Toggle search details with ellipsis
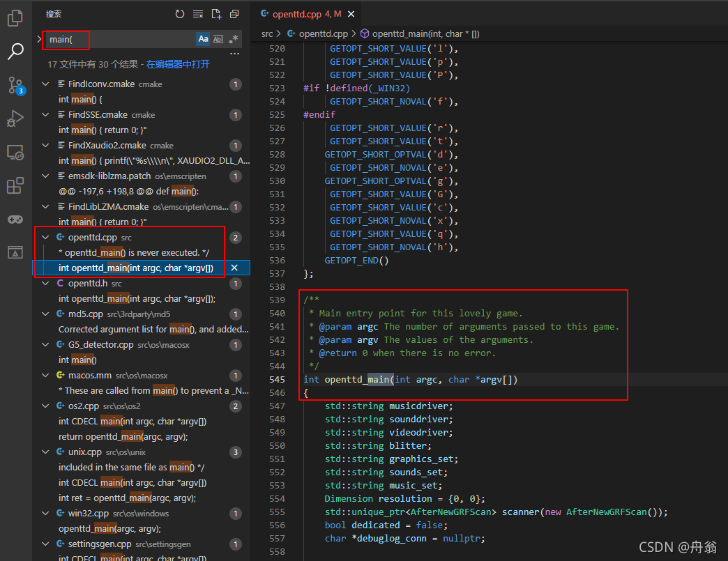Image resolution: width=728 pixels, height=561 pixels. point(234,54)
